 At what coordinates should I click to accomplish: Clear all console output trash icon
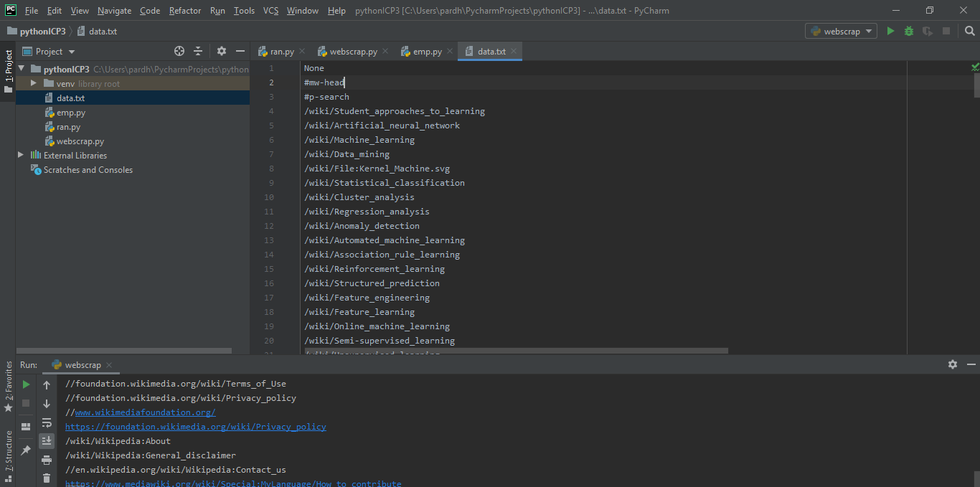pyautogui.click(x=47, y=478)
